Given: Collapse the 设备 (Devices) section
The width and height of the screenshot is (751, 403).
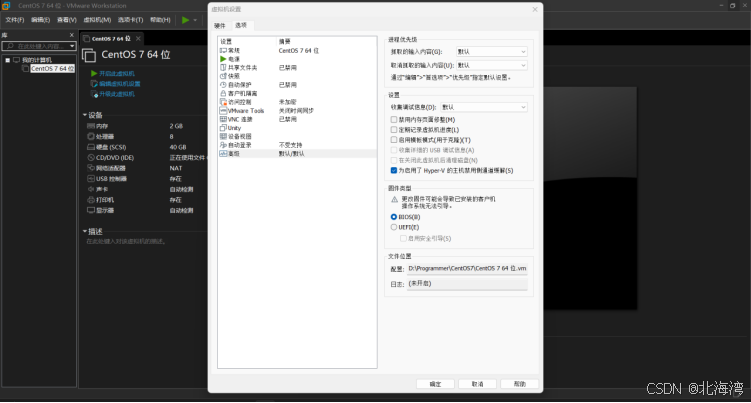Looking at the screenshot, I should point(85,115).
